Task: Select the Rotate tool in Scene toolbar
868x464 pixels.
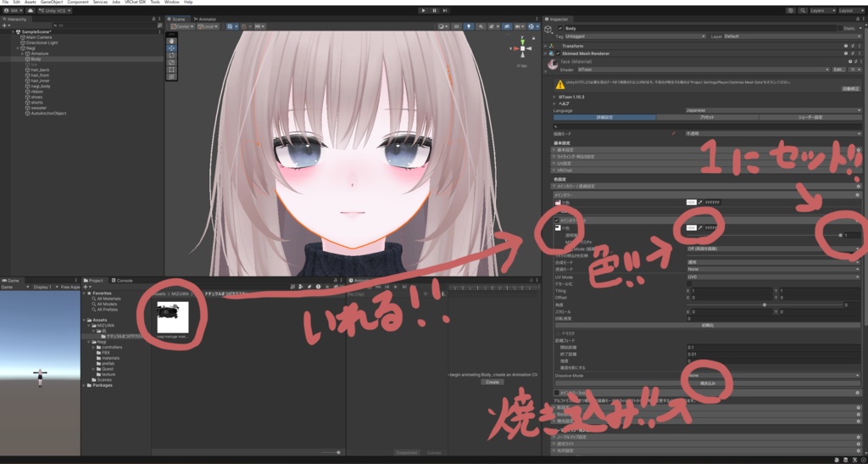Action: click(171, 55)
